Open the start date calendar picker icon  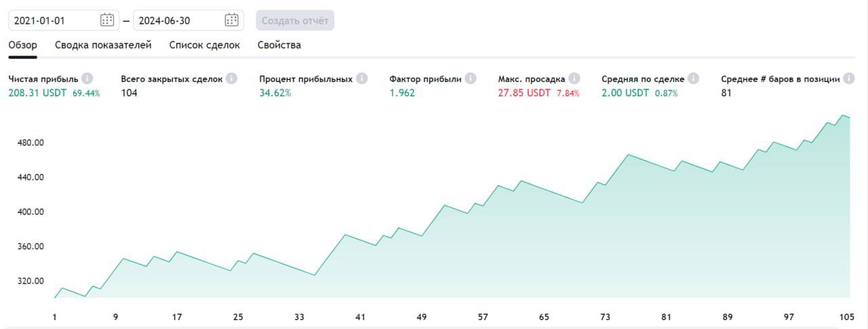point(107,20)
